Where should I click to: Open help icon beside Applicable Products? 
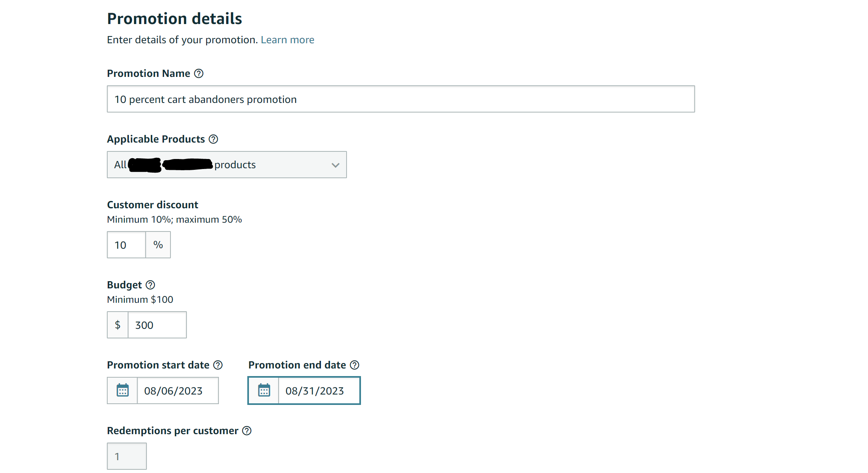point(214,139)
